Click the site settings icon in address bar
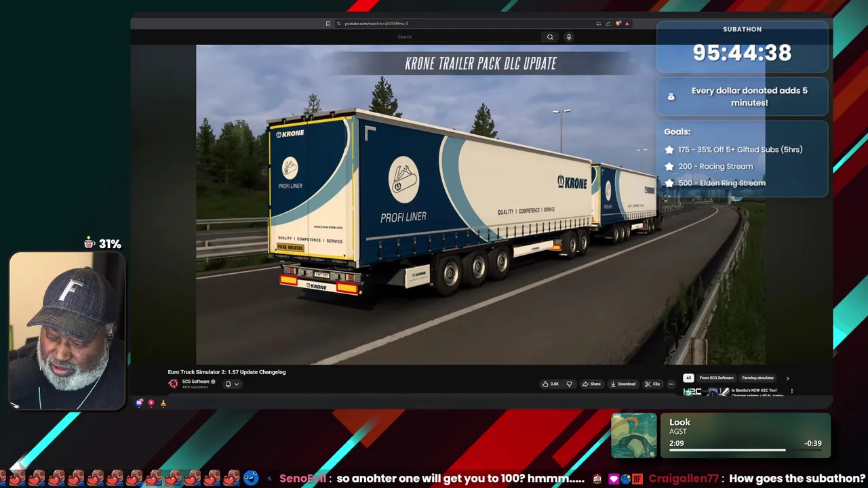Viewport: 868px width, 488px height. (x=338, y=24)
